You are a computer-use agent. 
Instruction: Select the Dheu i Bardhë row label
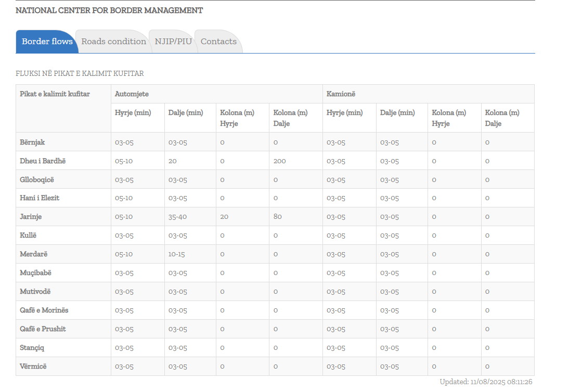click(x=43, y=161)
